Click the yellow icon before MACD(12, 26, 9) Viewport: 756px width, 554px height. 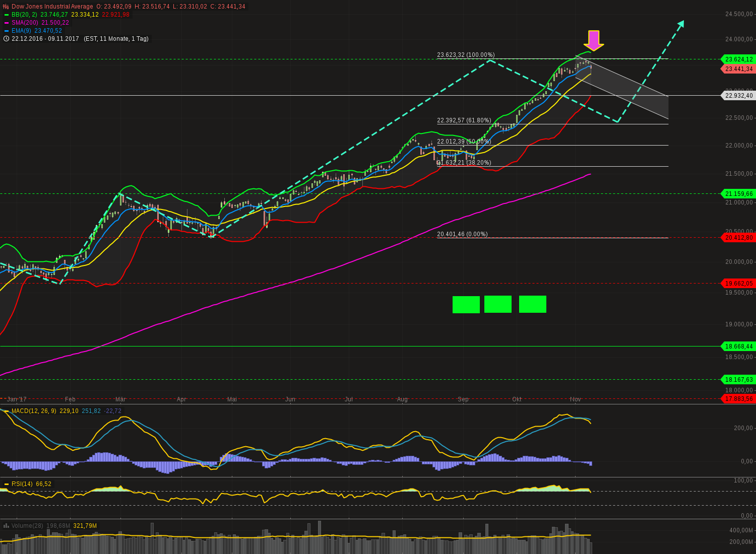(x=6, y=410)
